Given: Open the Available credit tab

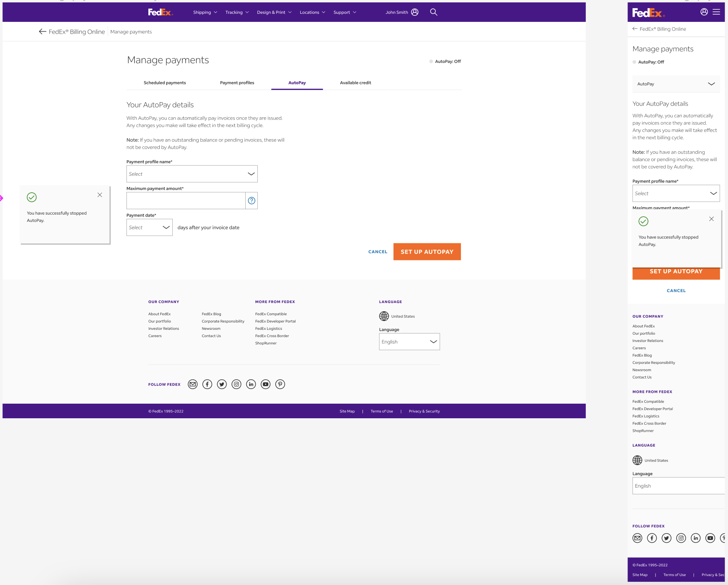Looking at the screenshot, I should pos(355,82).
